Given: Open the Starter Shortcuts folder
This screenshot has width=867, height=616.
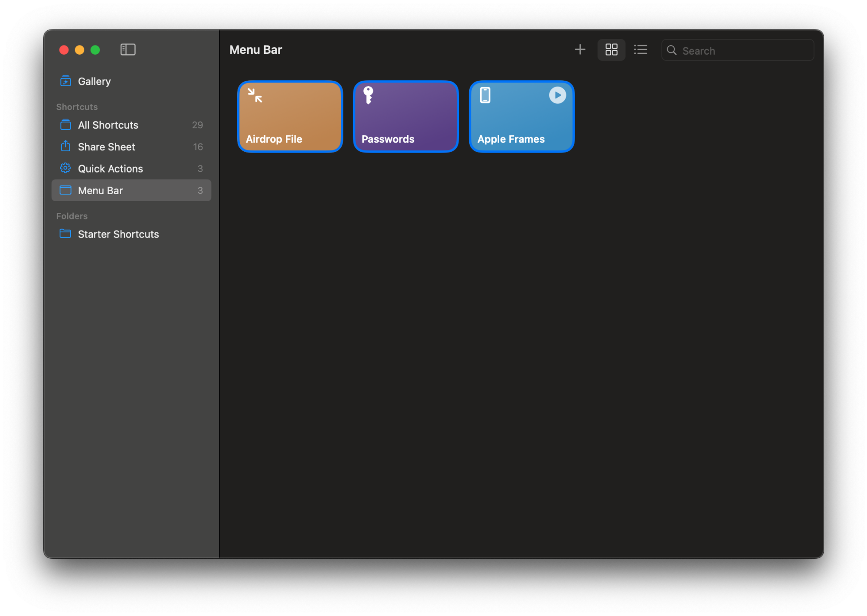Looking at the screenshot, I should point(131,234).
